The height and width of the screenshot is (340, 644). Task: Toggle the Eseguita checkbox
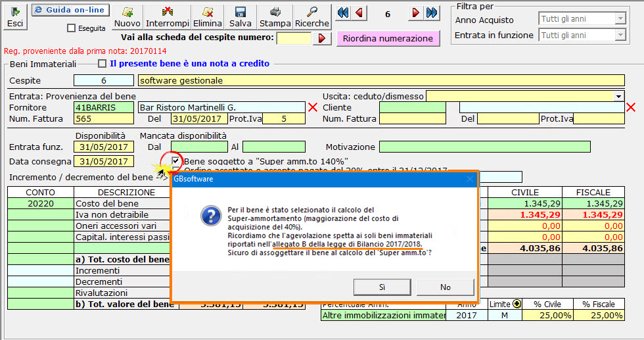coord(71,28)
